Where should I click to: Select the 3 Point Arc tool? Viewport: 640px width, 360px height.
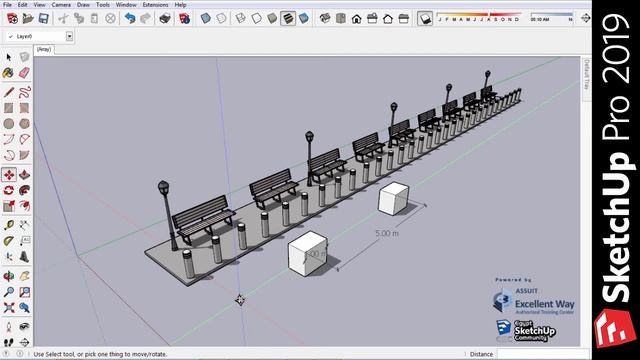tap(9, 155)
